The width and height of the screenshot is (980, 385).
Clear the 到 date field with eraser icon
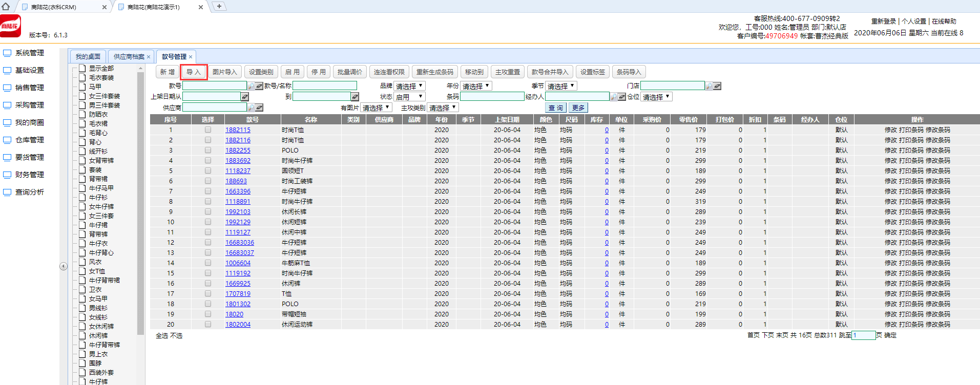355,97
